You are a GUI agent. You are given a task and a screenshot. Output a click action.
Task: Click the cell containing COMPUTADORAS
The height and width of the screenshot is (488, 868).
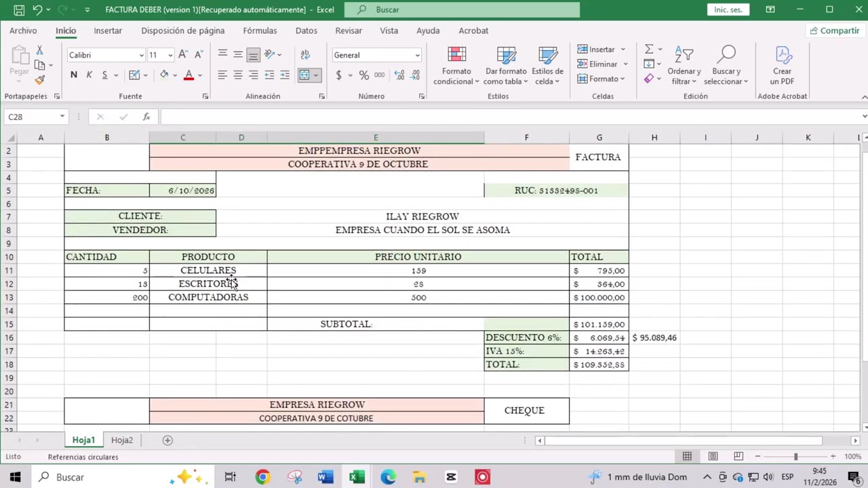pyautogui.click(x=208, y=298)
